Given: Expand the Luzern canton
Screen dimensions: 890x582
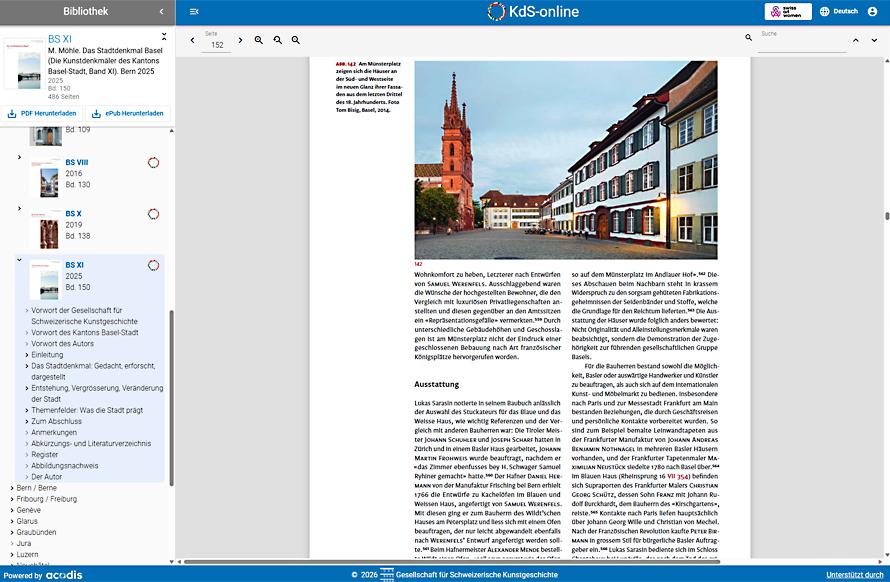Looking at the screenshot, I should 12,554.
